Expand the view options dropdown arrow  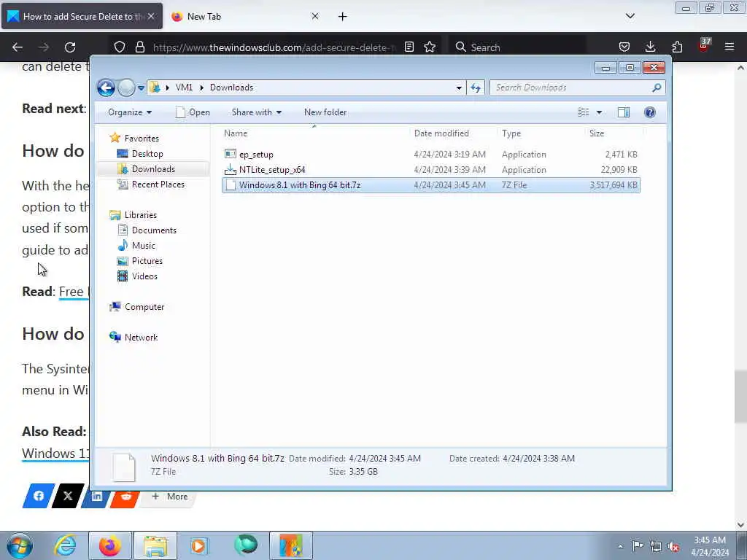tap(600, 112)
